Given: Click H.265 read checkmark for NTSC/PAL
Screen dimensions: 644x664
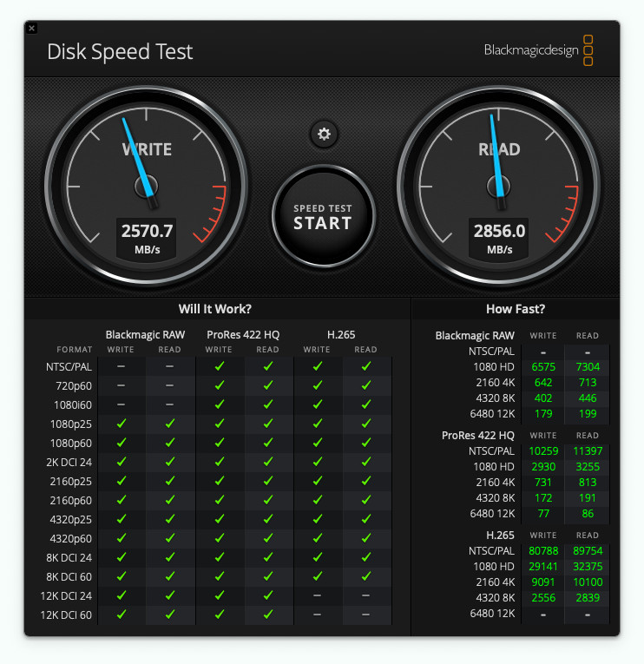Looking at the screenshot, I should (366, 366).
